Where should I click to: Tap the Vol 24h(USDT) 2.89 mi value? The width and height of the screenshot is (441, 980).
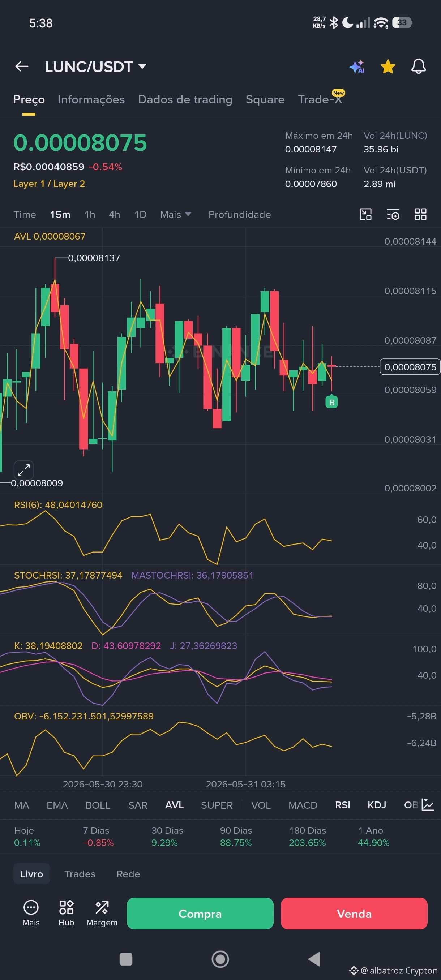pos(379,184)
